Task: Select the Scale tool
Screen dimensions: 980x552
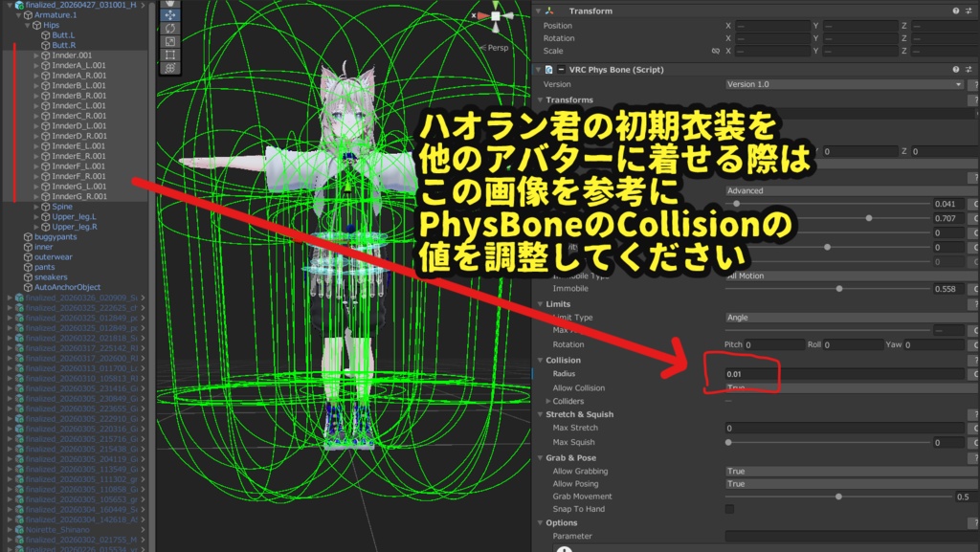Action: coord(170,40)
